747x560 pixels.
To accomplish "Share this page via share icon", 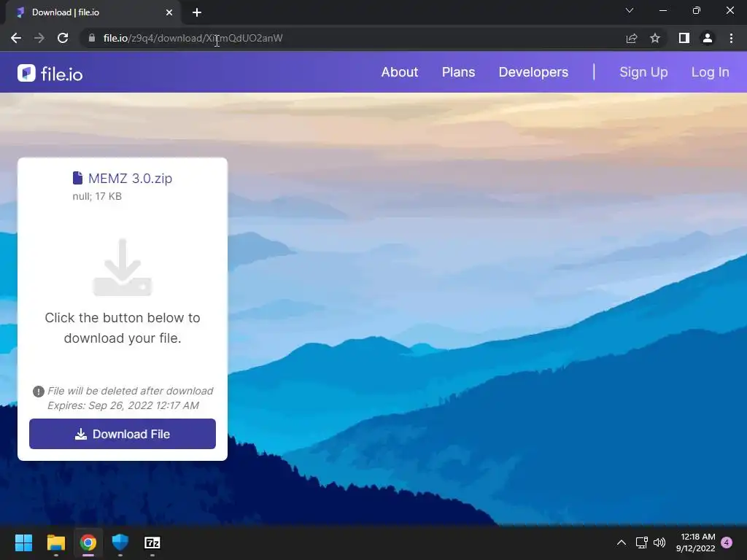I will [632, 38].
